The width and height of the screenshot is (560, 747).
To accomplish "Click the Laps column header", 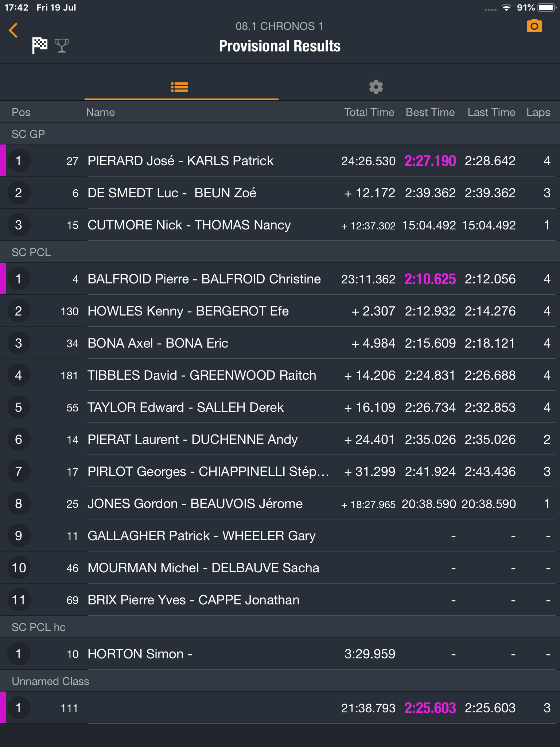I will tap(538, 112).
